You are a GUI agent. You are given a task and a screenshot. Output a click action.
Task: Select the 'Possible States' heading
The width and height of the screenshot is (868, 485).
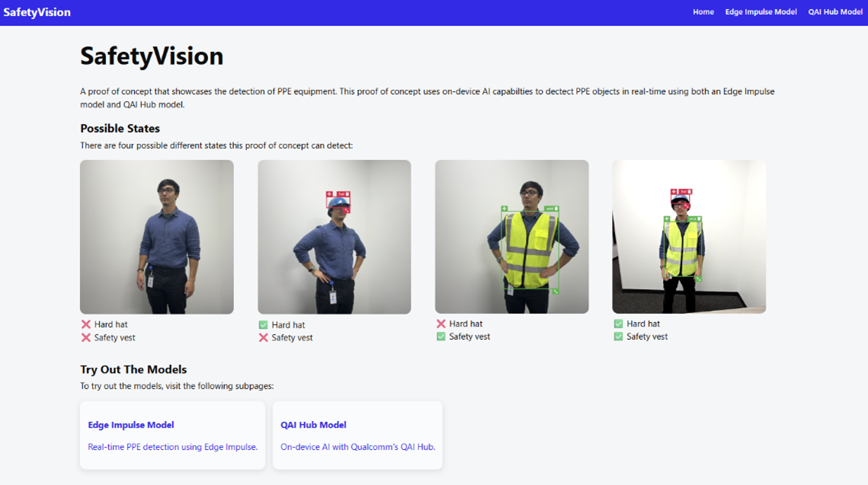(x=120, y=129)
